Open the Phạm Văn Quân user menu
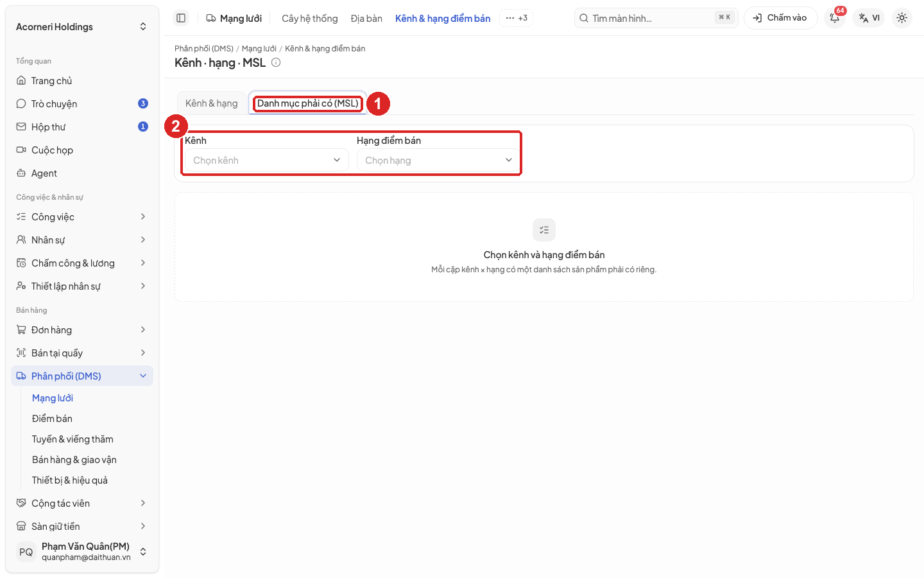This screenshot has height=578, width=924. [82, 552]
